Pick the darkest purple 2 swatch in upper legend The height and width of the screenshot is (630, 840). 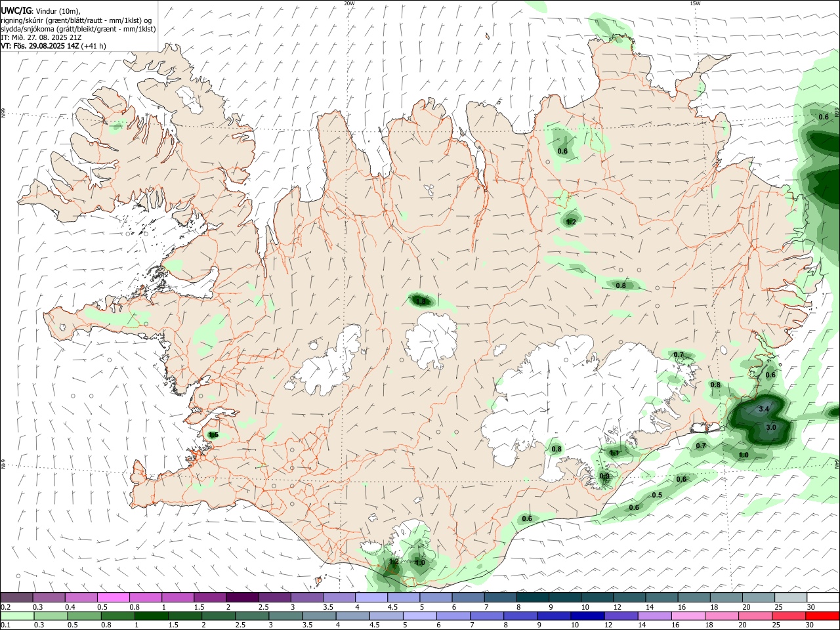pos(241,598)
